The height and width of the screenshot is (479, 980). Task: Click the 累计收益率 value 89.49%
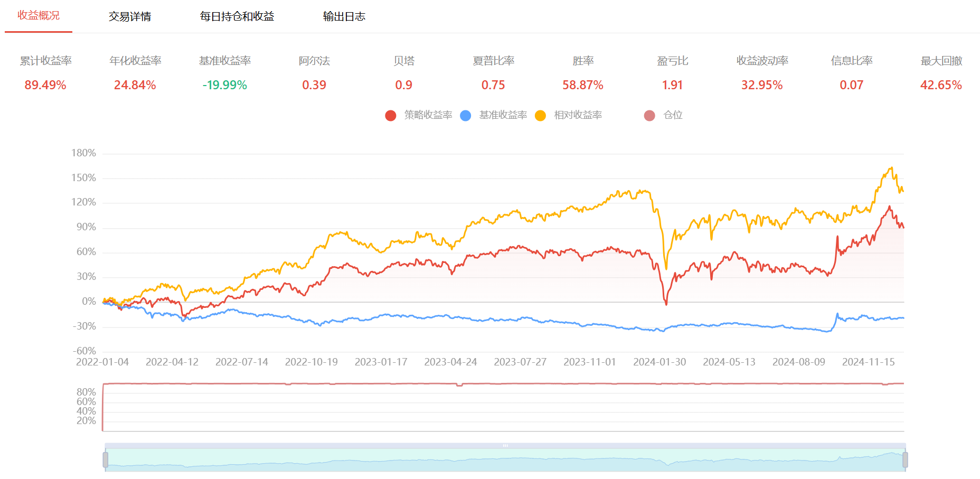tap(45, 85)
